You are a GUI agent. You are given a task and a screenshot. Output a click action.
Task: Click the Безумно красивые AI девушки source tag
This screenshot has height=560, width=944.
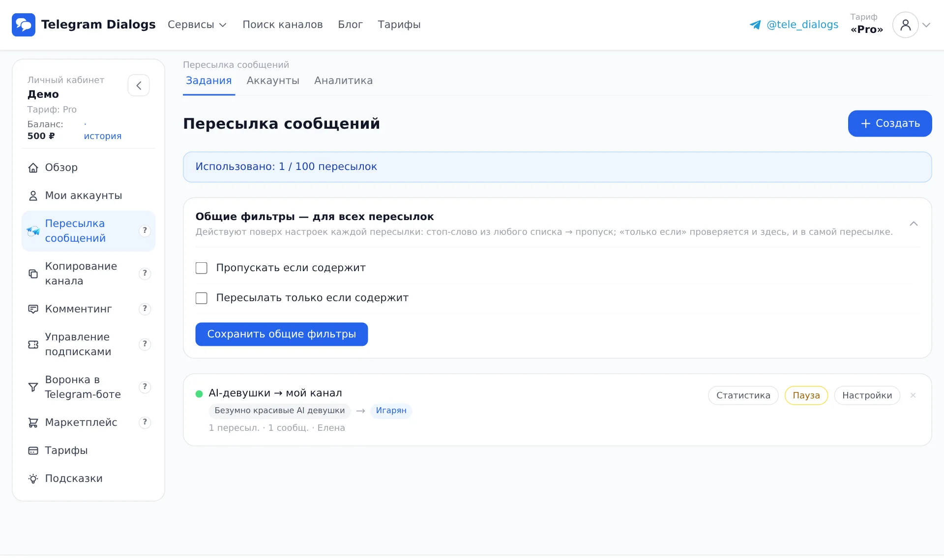280,411
